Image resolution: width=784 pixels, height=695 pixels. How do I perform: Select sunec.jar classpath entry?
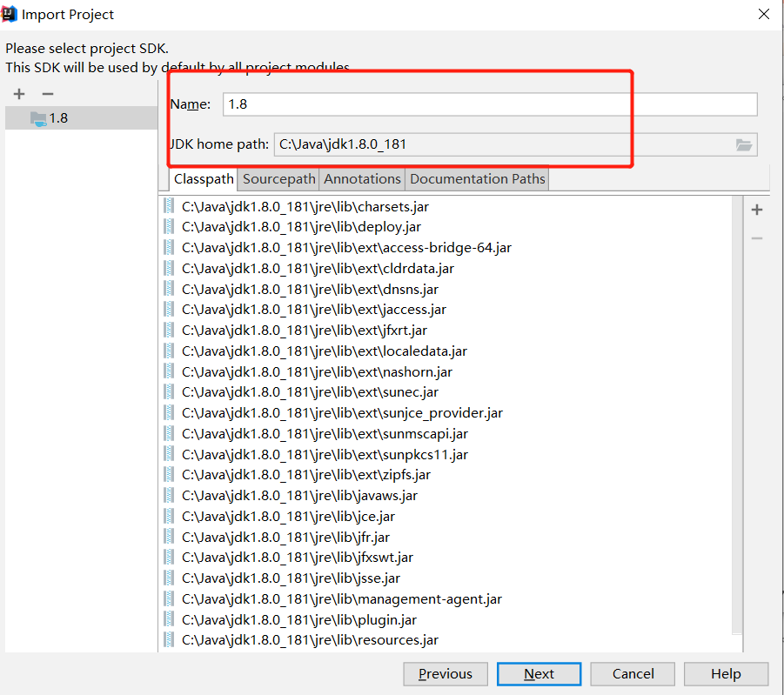(310, 392)
